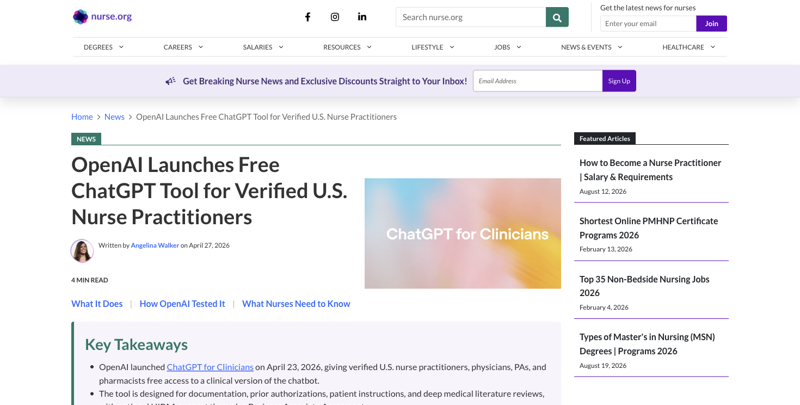Click the green NEWS category tag
800x405 pixels.
pyautogui.click(x=86, y=139)
